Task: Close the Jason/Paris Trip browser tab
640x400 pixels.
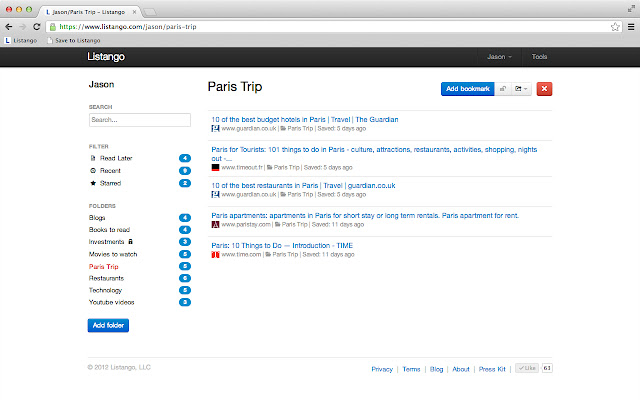Action: click(134, 12)
